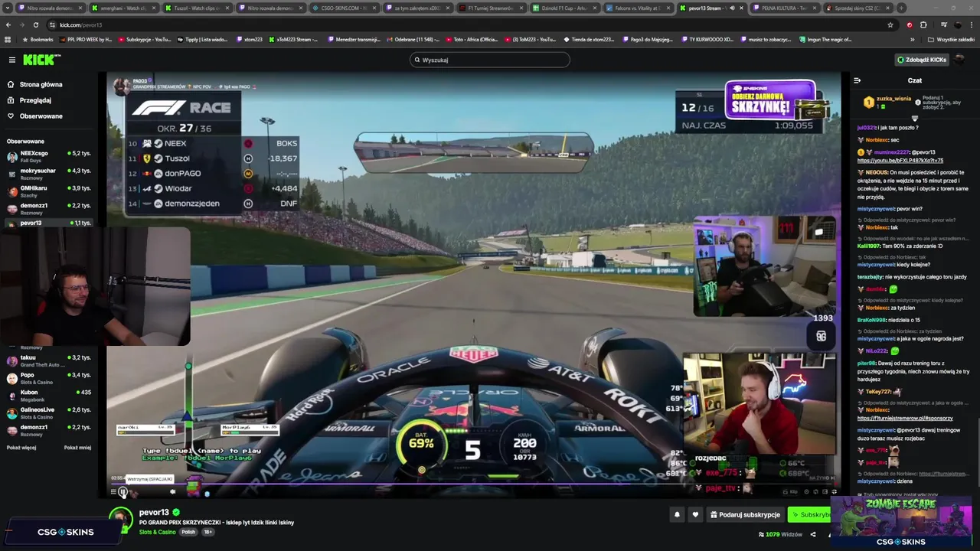Screen dimensions: 980x551
Task: Click the Wyszukaj search field
Action: pyautogui.click(x=490, y=60)
